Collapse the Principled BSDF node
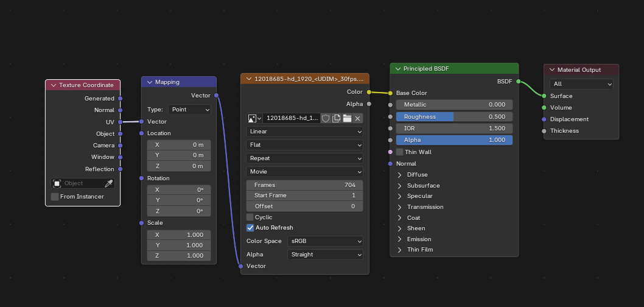Screen dimensions: 644x307 397,69
